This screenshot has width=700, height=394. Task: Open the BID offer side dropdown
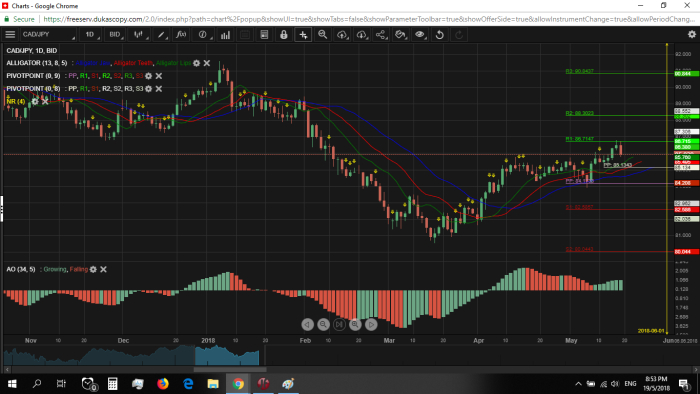click(115, 34)
